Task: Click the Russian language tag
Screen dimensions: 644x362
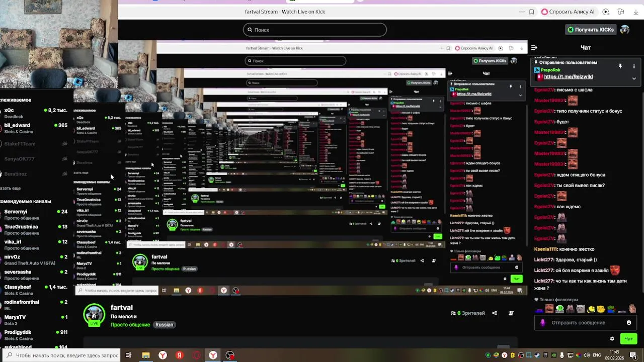Action: (x=164, y=325)
